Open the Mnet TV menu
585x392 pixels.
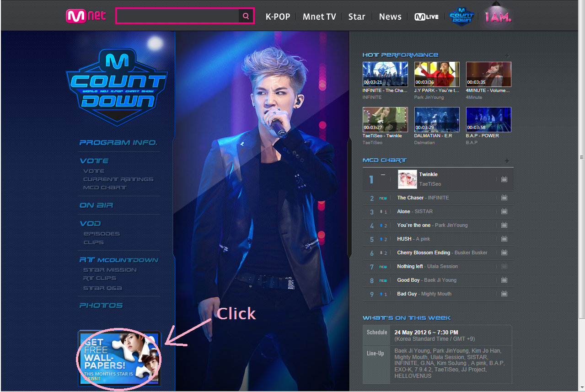click(319, 16)
